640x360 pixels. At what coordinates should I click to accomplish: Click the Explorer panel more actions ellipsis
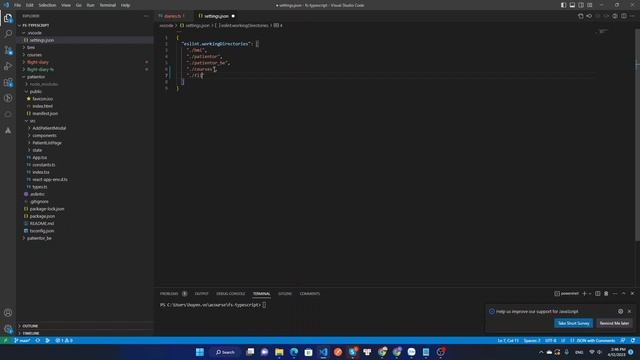point(146,16)
